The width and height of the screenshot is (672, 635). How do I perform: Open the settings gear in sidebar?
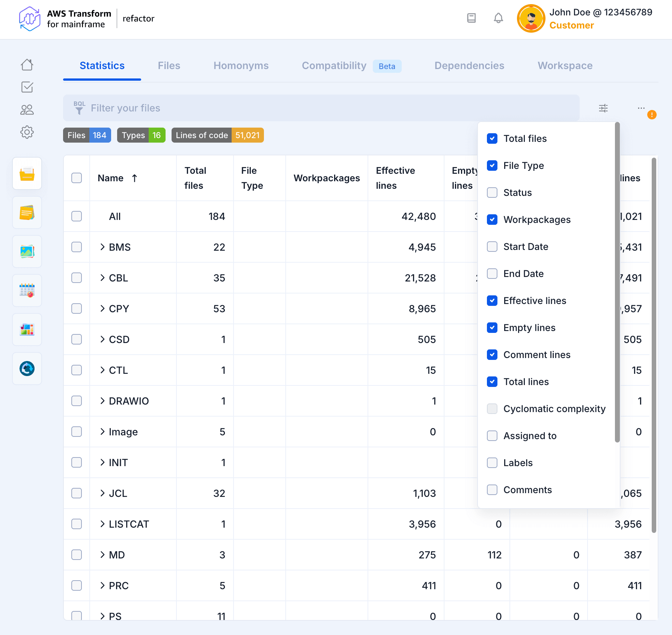tap(27, 132)
